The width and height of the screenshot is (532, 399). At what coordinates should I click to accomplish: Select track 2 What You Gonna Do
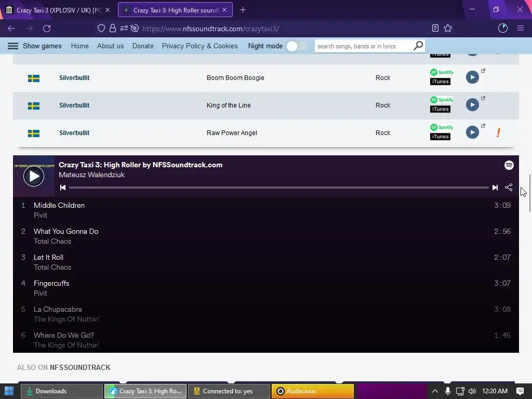[x=265, y=236]
